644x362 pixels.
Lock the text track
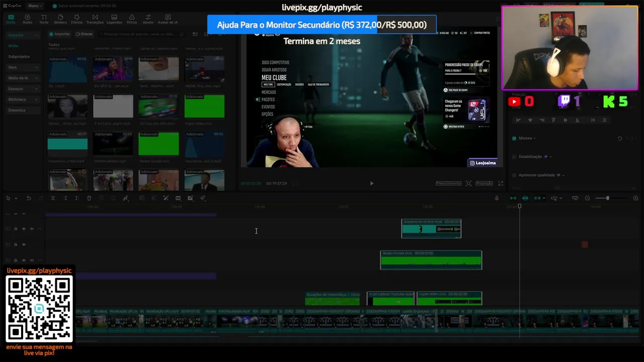coord(16,244)
